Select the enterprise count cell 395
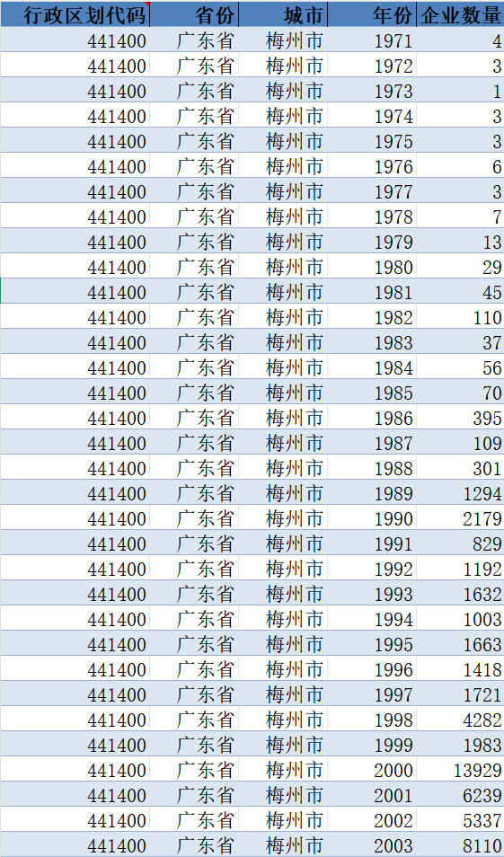This screenshot has height=857, width=504. pos(460,417)
